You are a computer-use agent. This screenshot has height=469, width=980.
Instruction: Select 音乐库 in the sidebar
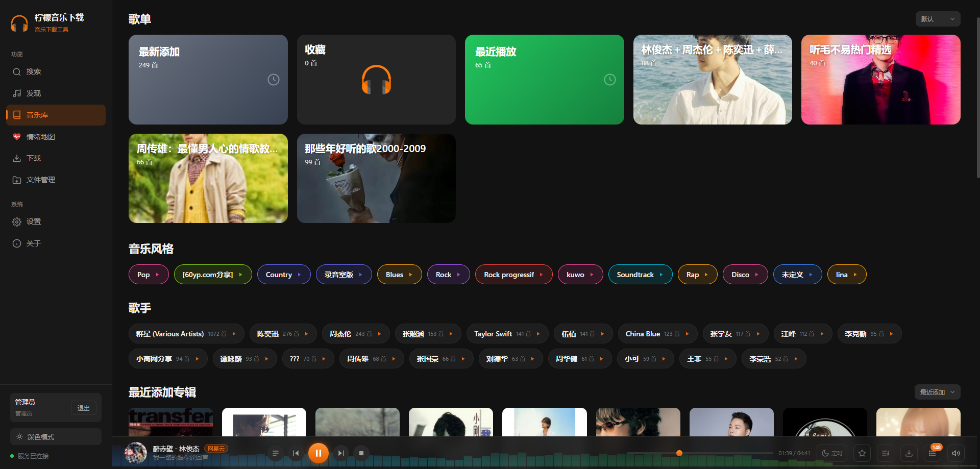56,115
